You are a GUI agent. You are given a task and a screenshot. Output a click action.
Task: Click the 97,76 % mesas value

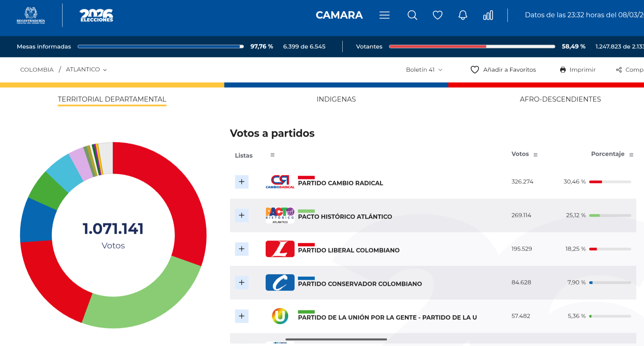click(262, 46)
